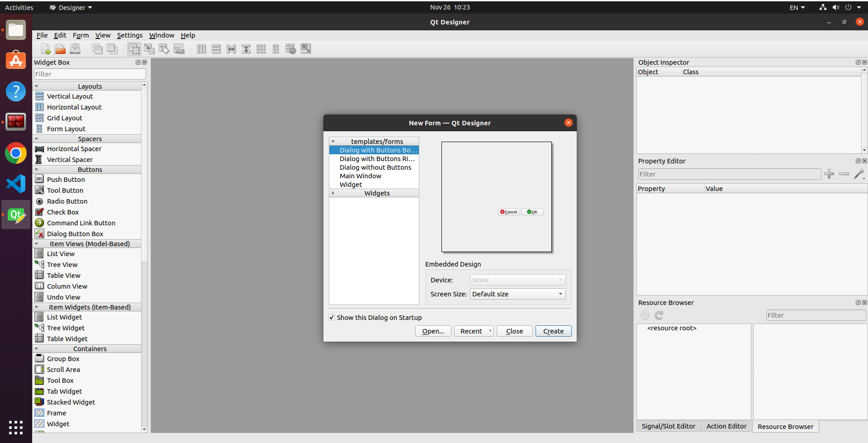Open the Recent forms dropdown button
Image resolution: width=868 pixels, height=443 pixels.
pos(474,331)
